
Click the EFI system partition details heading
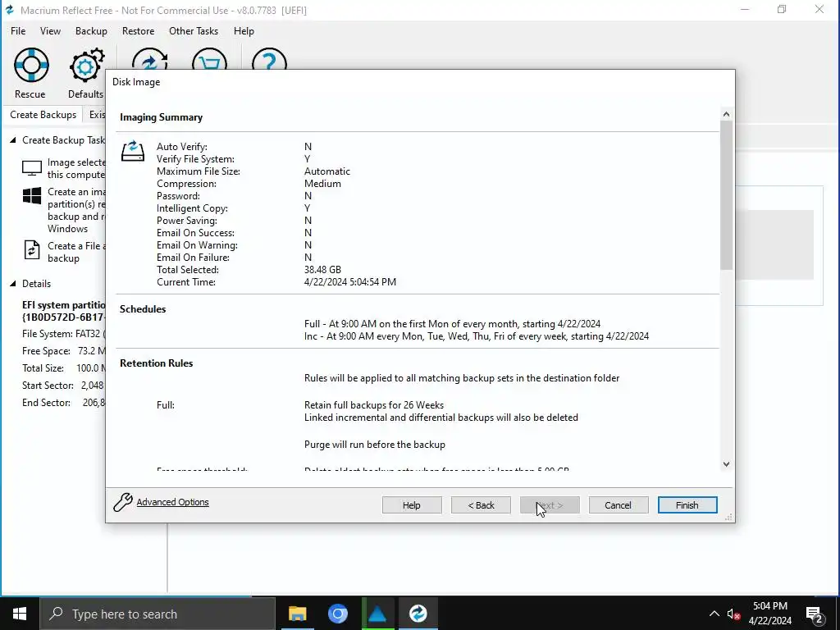tap(64, 311)
